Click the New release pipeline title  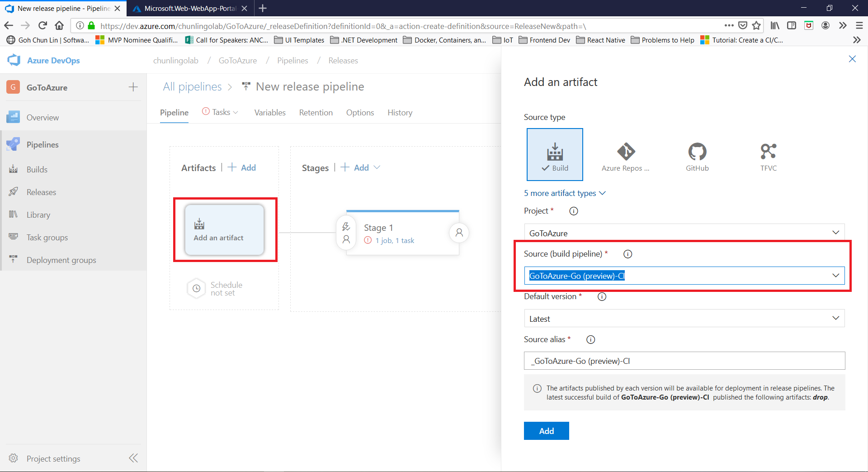click(x=310, y=86)
